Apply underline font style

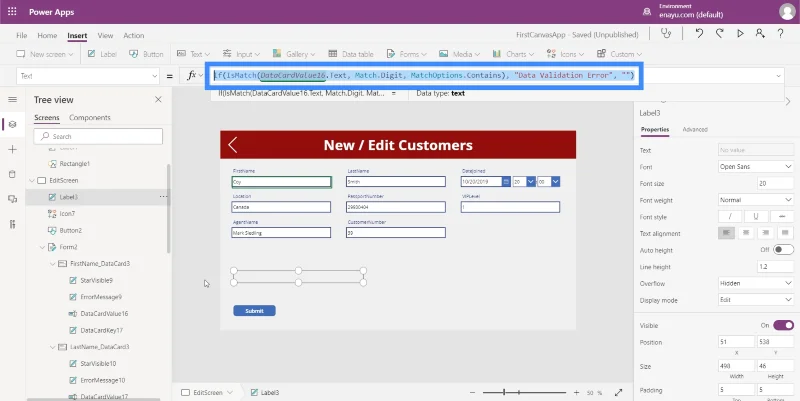756,216
